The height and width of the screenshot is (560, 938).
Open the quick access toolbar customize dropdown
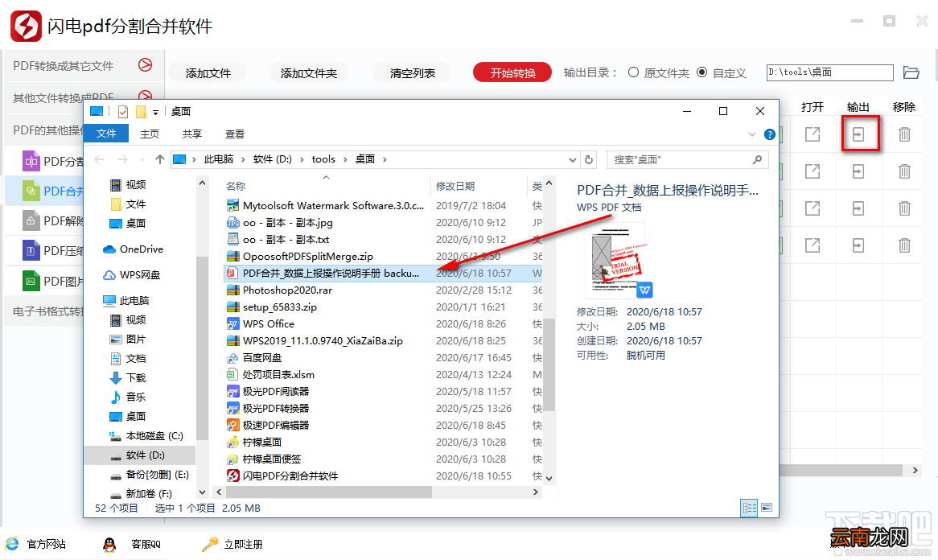click(155, 112)
